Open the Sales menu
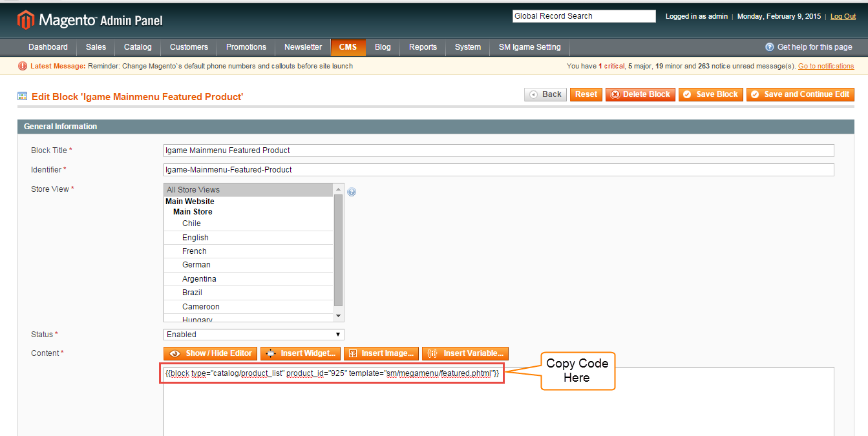868x436 pixels. point(96,47)
